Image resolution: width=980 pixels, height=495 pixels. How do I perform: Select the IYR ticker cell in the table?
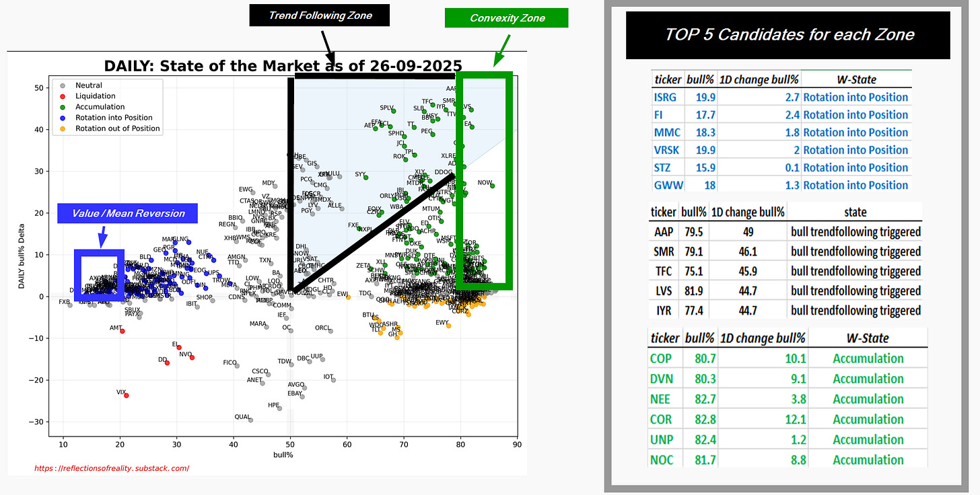coord(662,310)
